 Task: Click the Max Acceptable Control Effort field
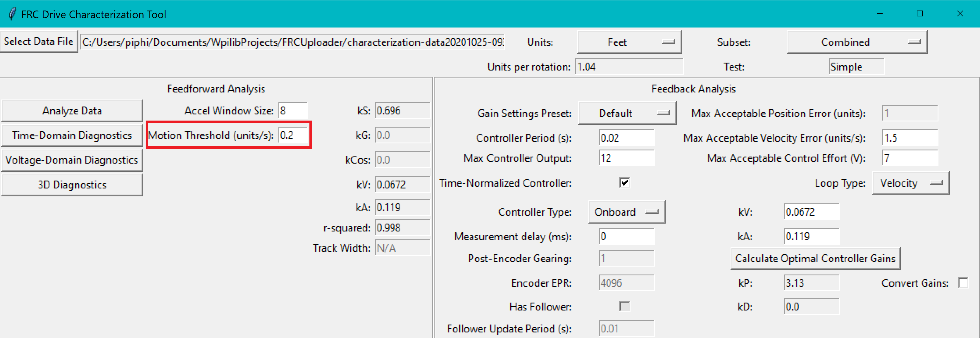pyautogui.click(x=910, y=158)
